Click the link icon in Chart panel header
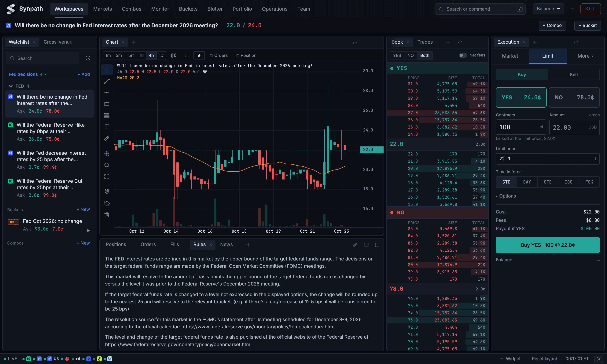This screenshot has height=364, width=607. 355,42
